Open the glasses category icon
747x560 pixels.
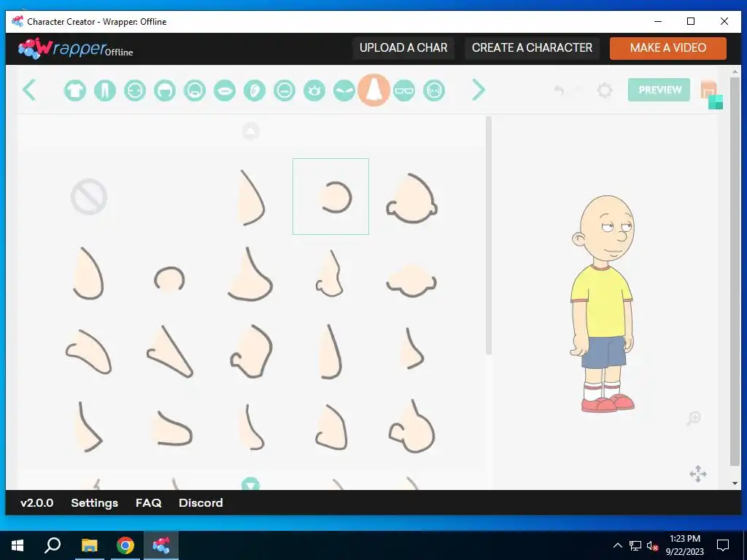pos(404,90)
